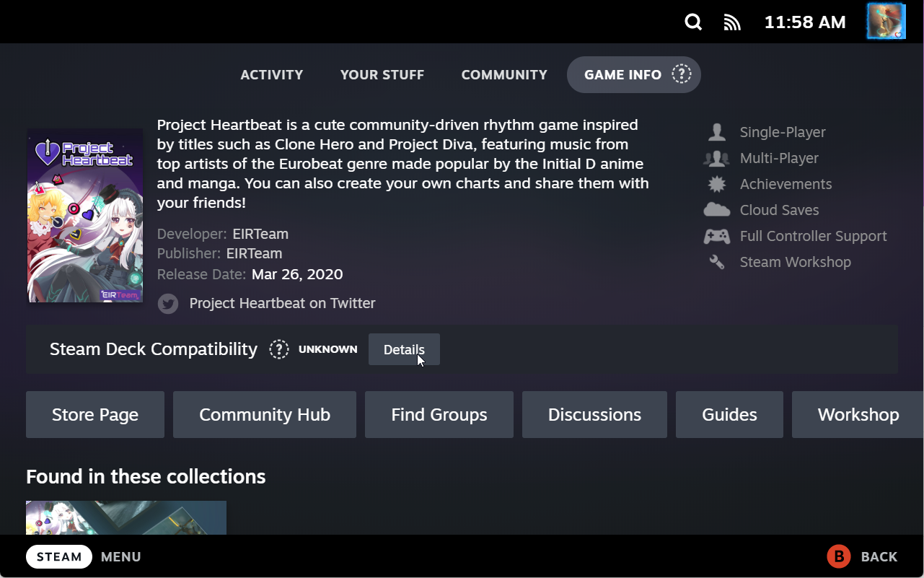Click the question mark in Game Info tab
Image resolution: width=924 pixels, height=578 pixels.
[682, 74]
